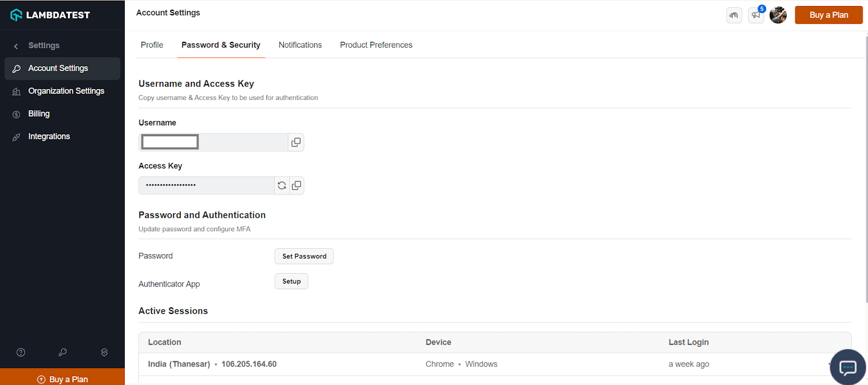Click the page vertical scrollbar
Screen dimensions: 868x385
[866, 168]
